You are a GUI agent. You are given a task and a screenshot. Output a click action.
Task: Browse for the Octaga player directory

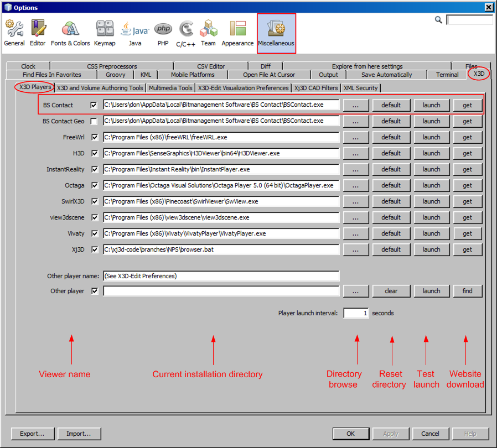356,186
